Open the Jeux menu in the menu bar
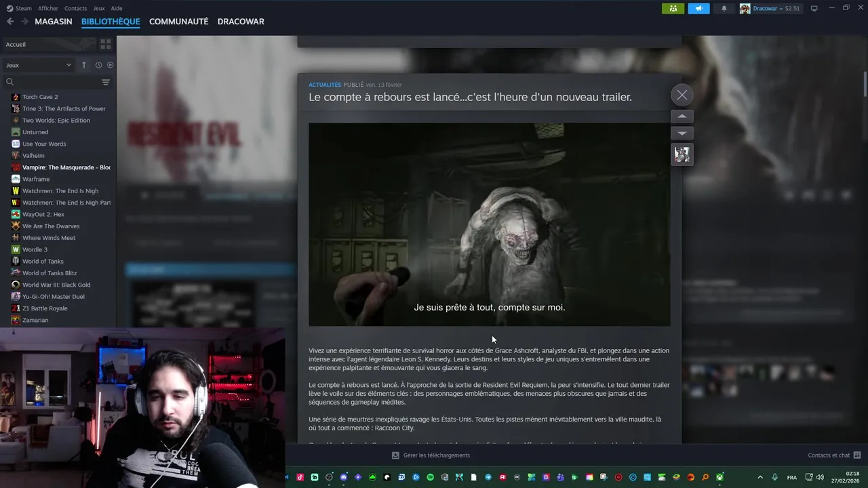The width and height of the screenshot is (868, 488). 99,8
